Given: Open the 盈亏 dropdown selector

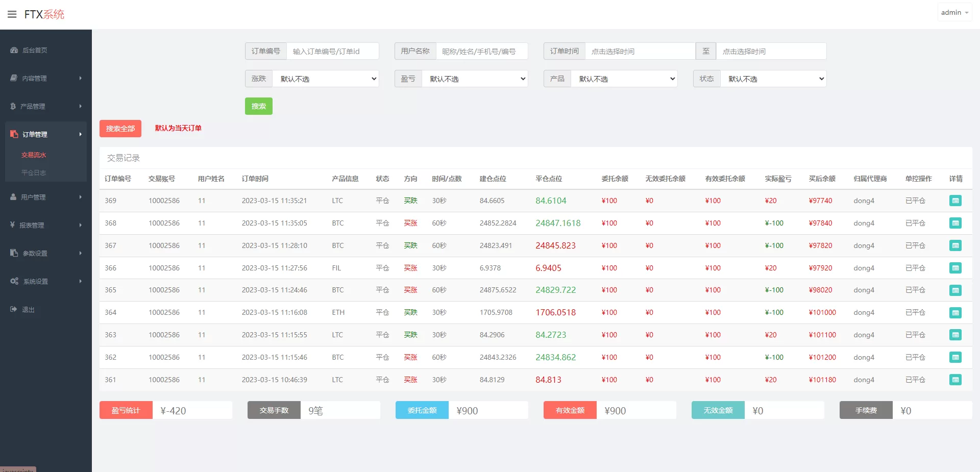Looking at the screenshot, I should [x=475, y=79].
